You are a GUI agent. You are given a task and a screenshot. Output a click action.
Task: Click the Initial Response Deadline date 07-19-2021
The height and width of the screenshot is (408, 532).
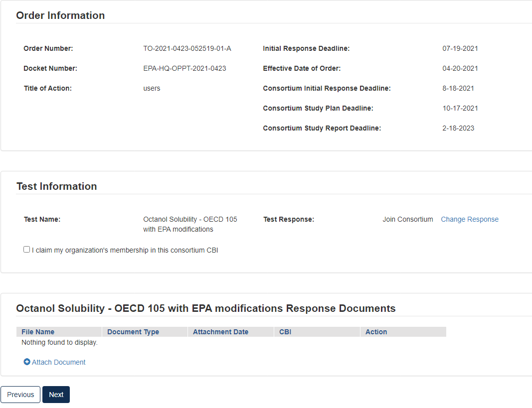click(460, 48)
